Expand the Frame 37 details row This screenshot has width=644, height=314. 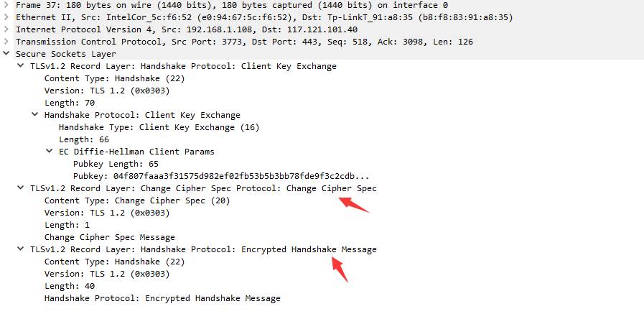click(7, 5)
